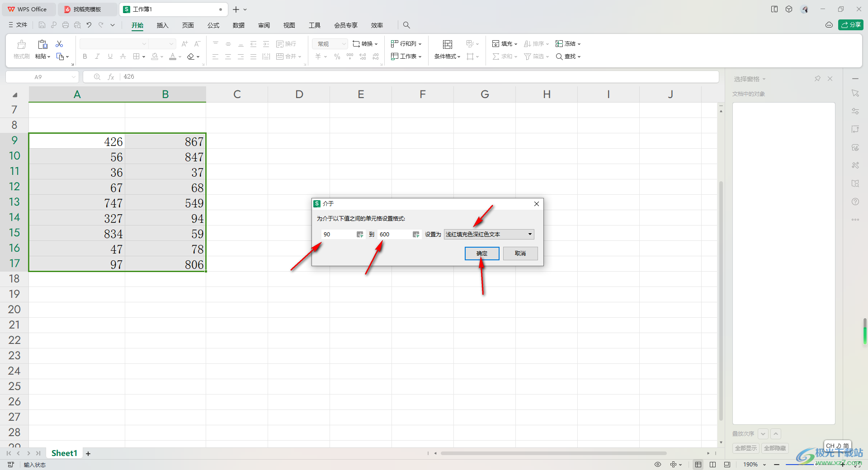Viewport: 868px width, 470px height.
Task: Click row header 18
Action: [14, 279]
